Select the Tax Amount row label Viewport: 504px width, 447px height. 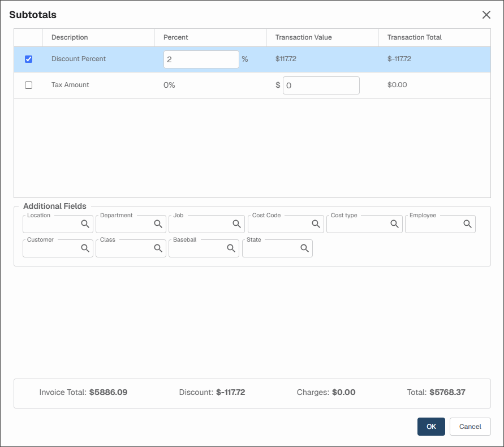[x=70, y=85]
